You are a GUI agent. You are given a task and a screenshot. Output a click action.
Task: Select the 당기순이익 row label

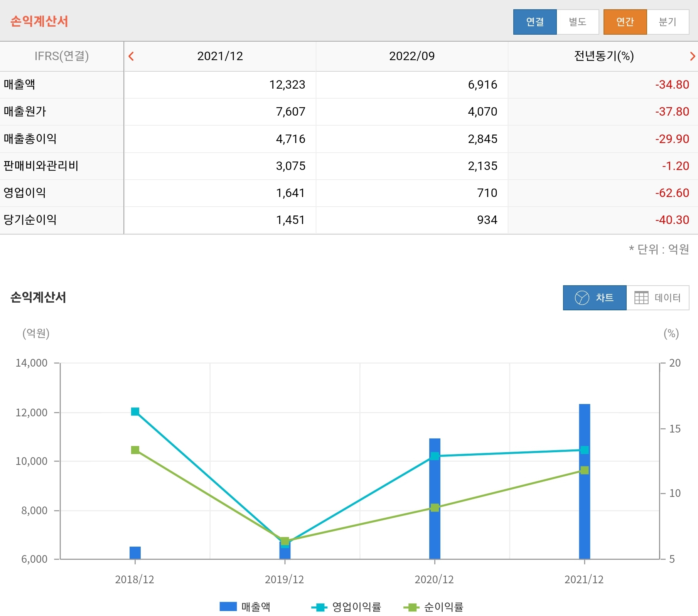point(30,220)
